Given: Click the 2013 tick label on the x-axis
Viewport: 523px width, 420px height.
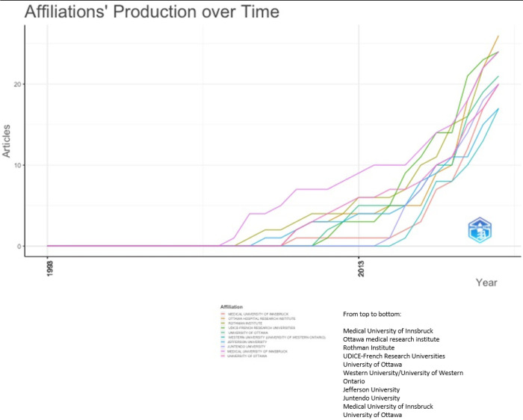Looking at the screenshot, I should point(359,268).
